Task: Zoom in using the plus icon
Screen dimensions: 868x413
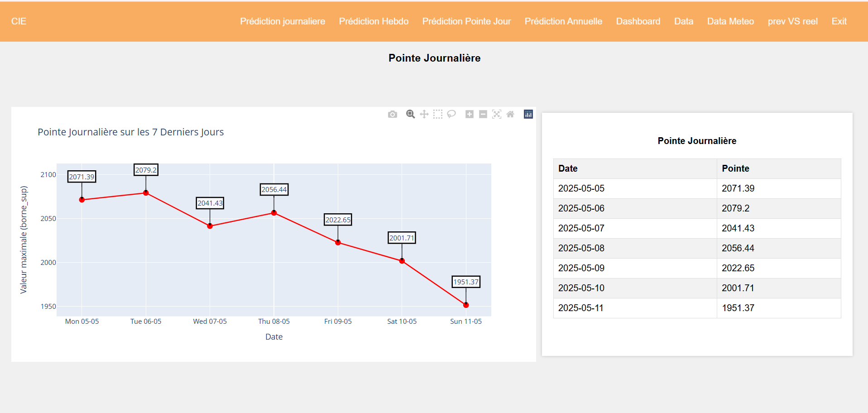Action: (470, 114)
